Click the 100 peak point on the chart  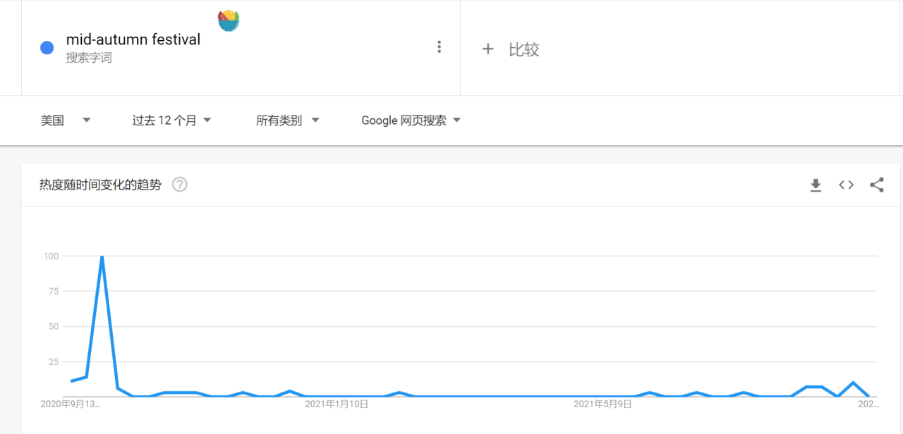[x=102, y=257]
